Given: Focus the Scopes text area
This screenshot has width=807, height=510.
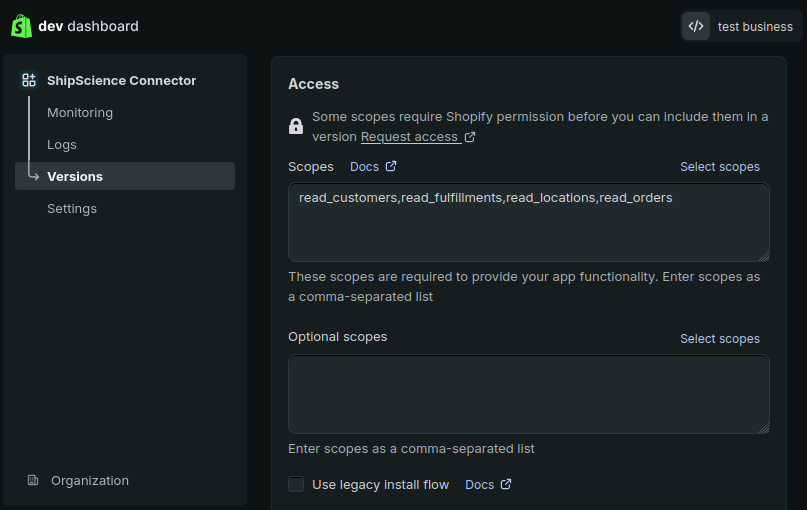Looking at the screenshot, I should tap(529, 222).
